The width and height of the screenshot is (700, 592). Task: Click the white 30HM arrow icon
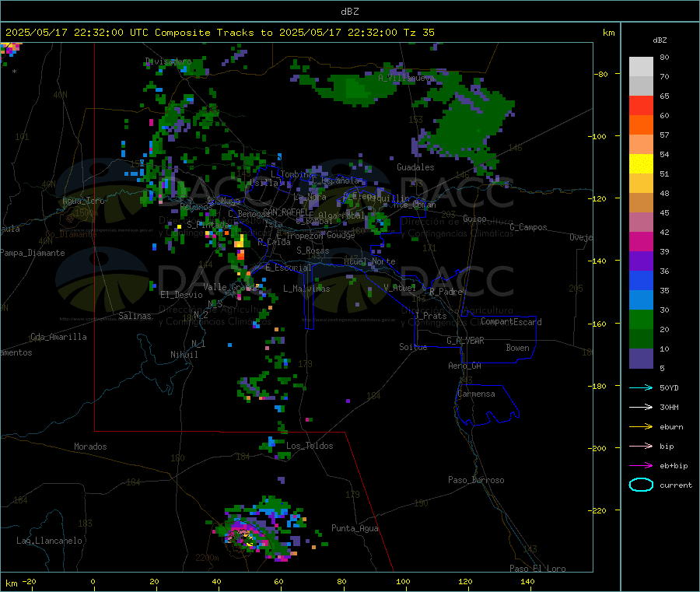[641, 407]
